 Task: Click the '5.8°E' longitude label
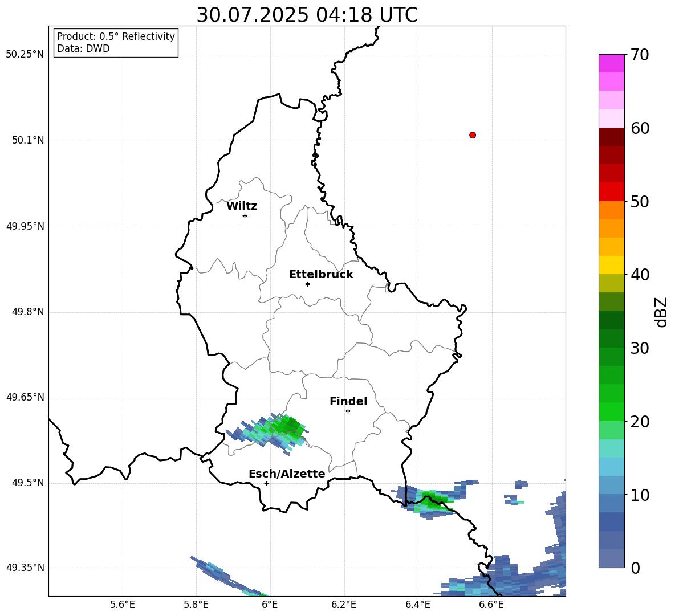point(196,605)
